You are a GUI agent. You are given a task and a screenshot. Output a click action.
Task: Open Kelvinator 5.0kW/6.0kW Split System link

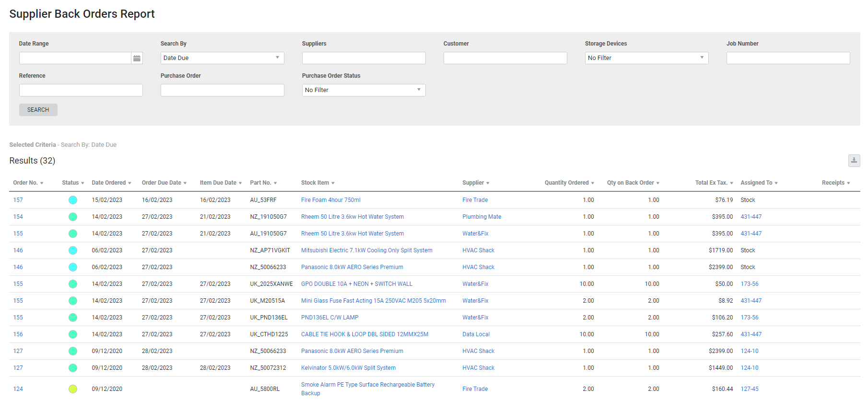[x=349, y=368]
